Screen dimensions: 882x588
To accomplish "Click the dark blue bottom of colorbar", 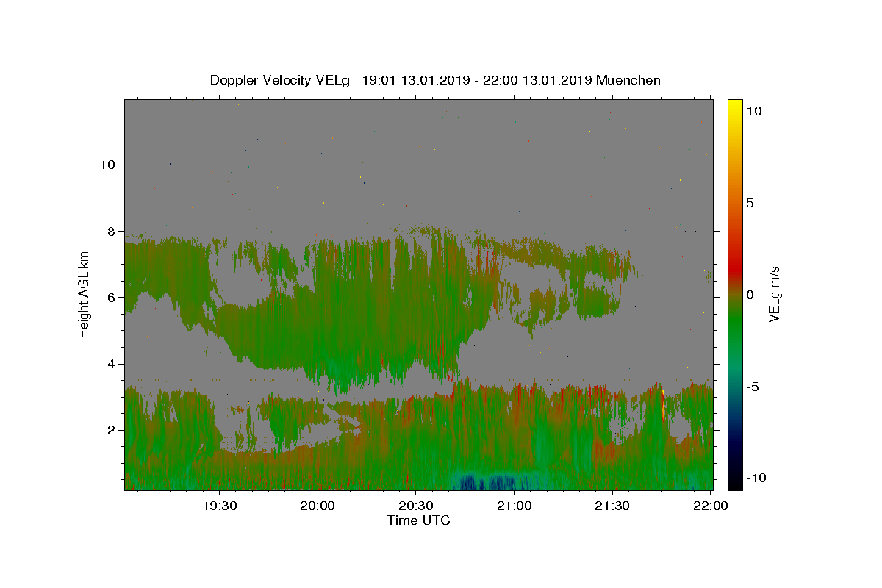I will (735, 481).
